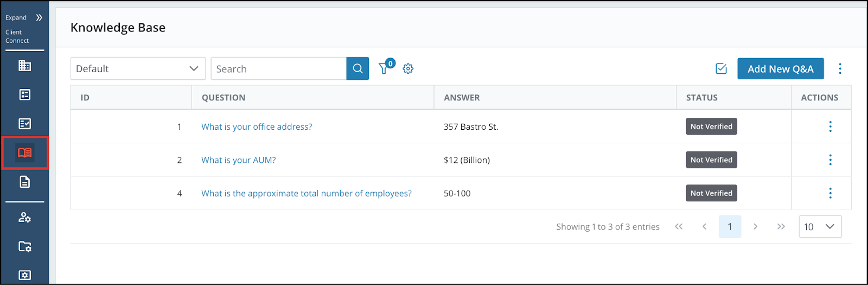Open the 10 entries per page dropdown

820,226
